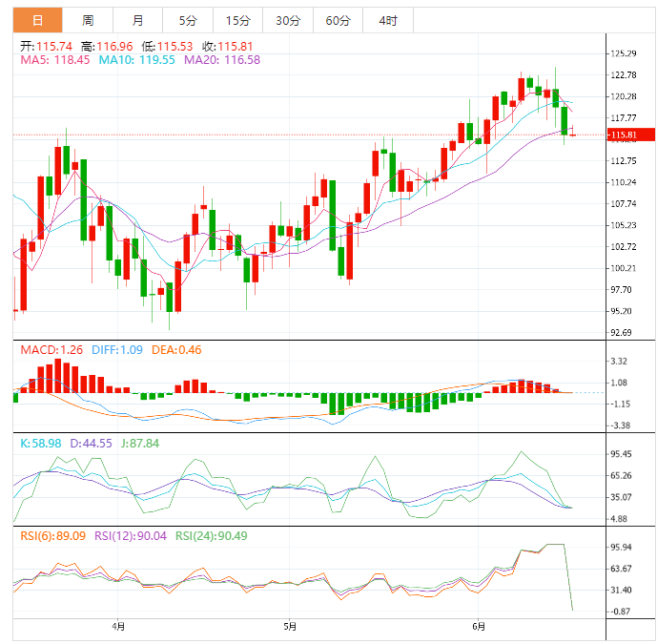Image resolution: width=657 pixels, height=644 pixels.
Task: Switch to the 月 (monthly) tab
Action: pyautogui.click(x=137, y=20)
